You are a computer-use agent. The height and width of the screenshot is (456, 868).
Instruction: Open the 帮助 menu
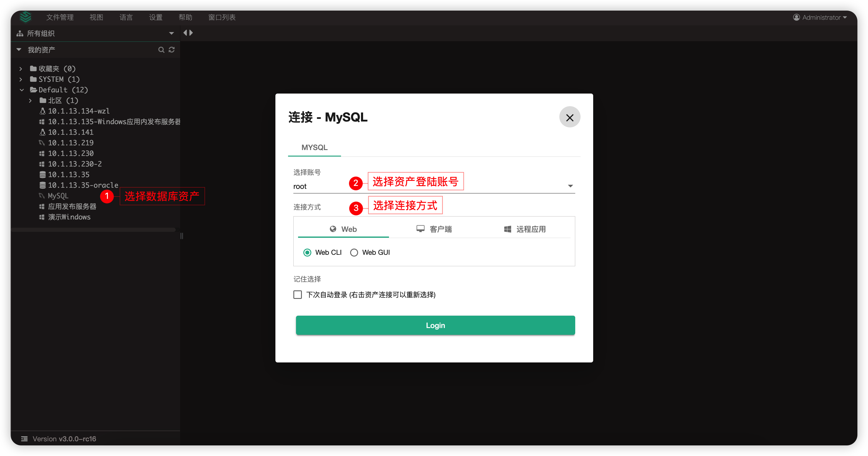(x=185, y=17)
